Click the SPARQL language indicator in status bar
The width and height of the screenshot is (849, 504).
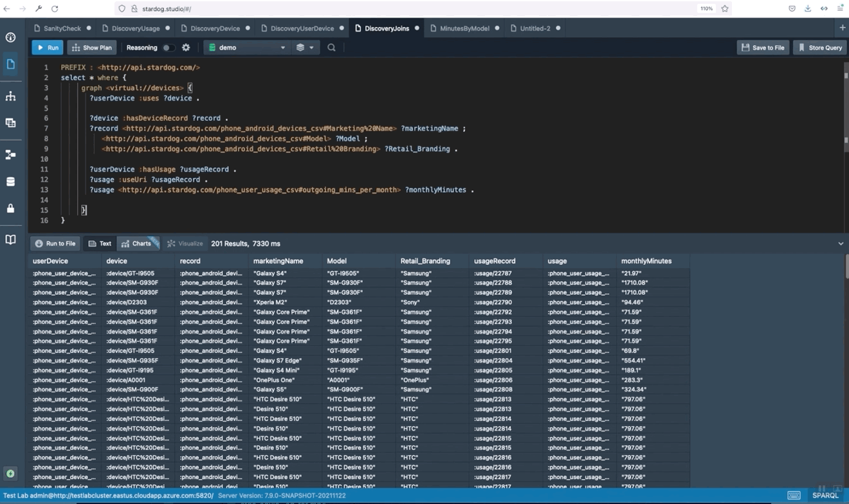click(825, 496)
